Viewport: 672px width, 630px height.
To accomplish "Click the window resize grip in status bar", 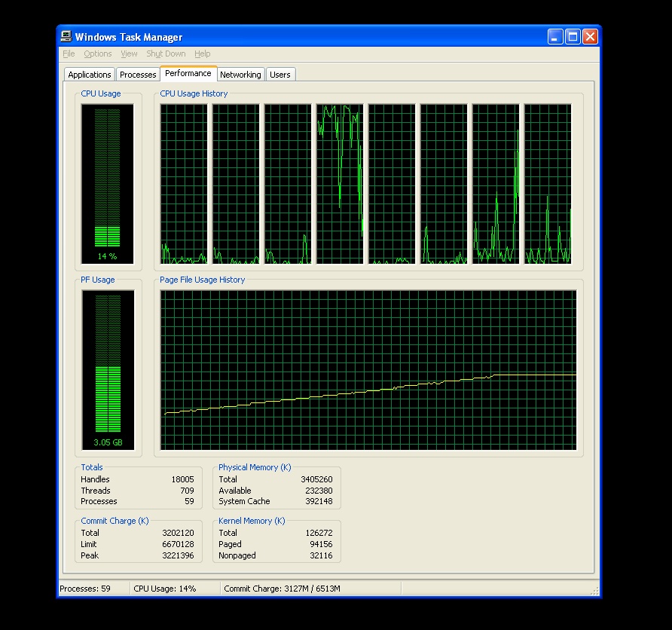I will coord(594,591).
